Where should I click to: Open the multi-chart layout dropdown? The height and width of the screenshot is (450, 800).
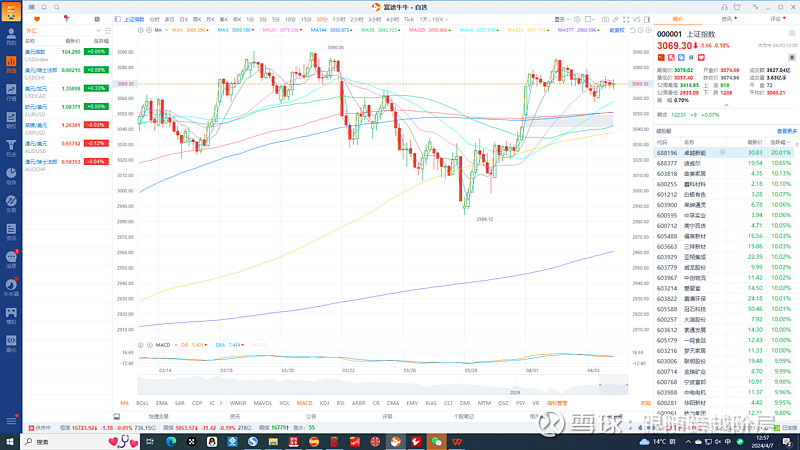[590, 19]
